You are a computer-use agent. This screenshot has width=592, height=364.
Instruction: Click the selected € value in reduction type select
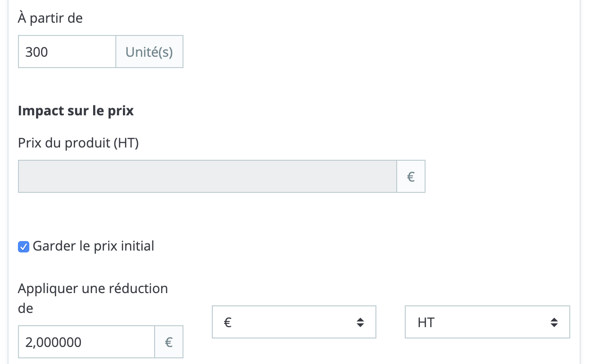coord(227,322)
